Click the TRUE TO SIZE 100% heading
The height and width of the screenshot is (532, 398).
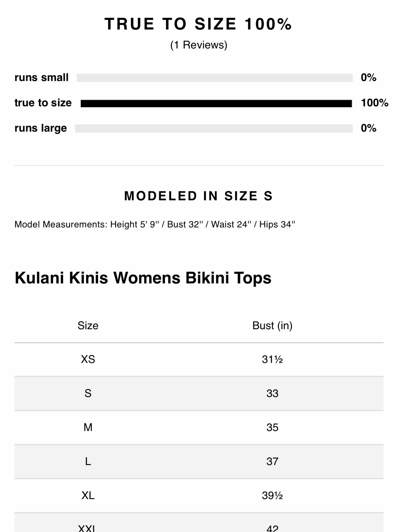(x=198, y=24)
